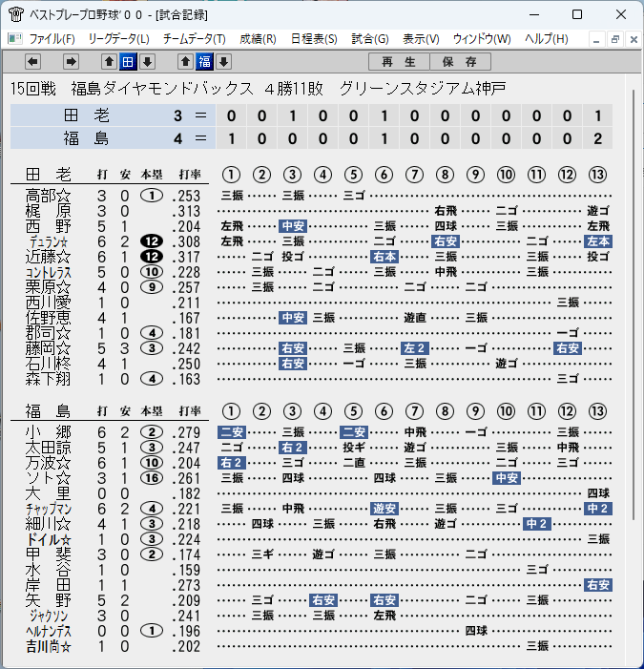644x669 pixels.
Task: Click the left arrow previous game icon
Action: point(32,62)
